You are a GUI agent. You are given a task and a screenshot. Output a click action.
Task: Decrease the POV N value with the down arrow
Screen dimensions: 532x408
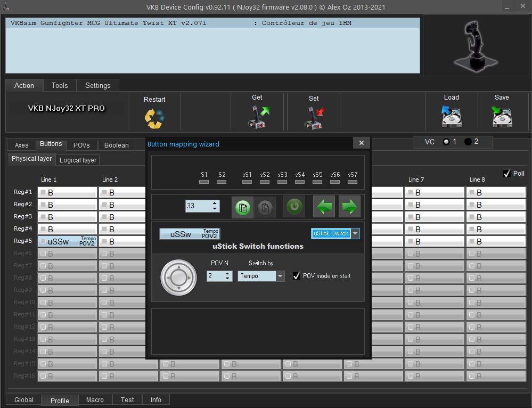pos(227,279)
